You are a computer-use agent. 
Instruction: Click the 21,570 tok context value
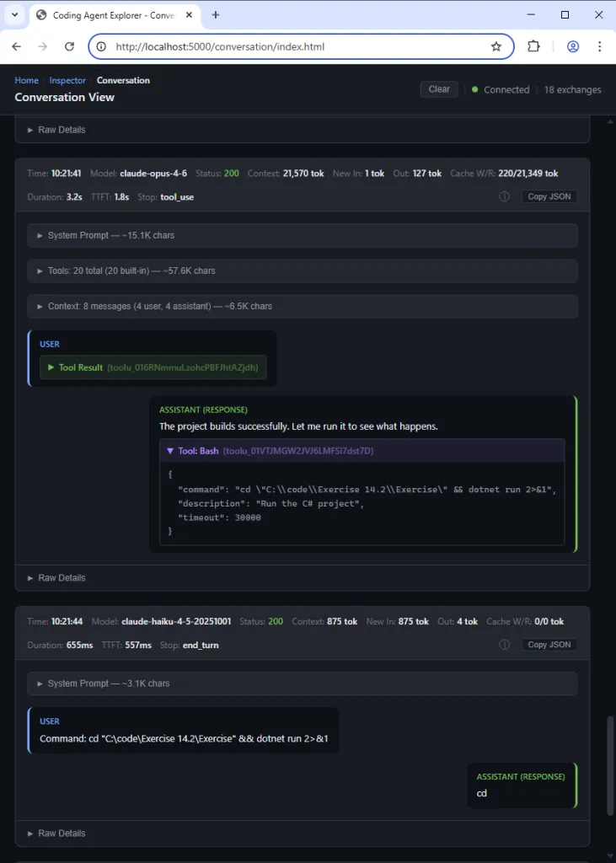[x=303, y=174]
